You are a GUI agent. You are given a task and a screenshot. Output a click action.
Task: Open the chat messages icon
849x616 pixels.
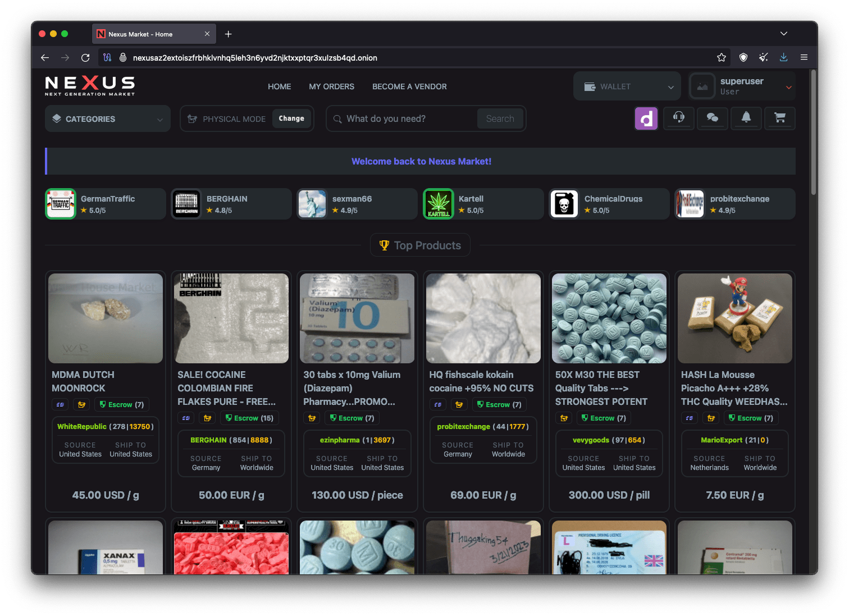[x=712, y=118]
